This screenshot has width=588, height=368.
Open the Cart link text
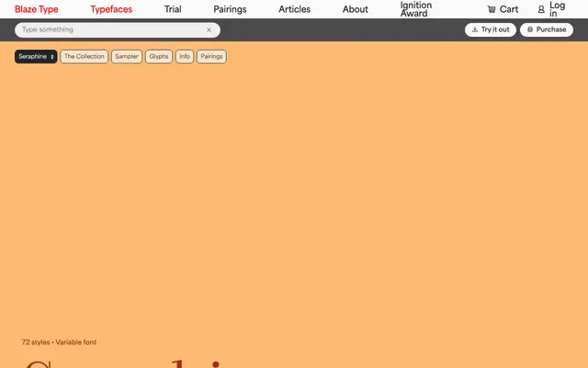pyautogui.click(x=509, y=9)
